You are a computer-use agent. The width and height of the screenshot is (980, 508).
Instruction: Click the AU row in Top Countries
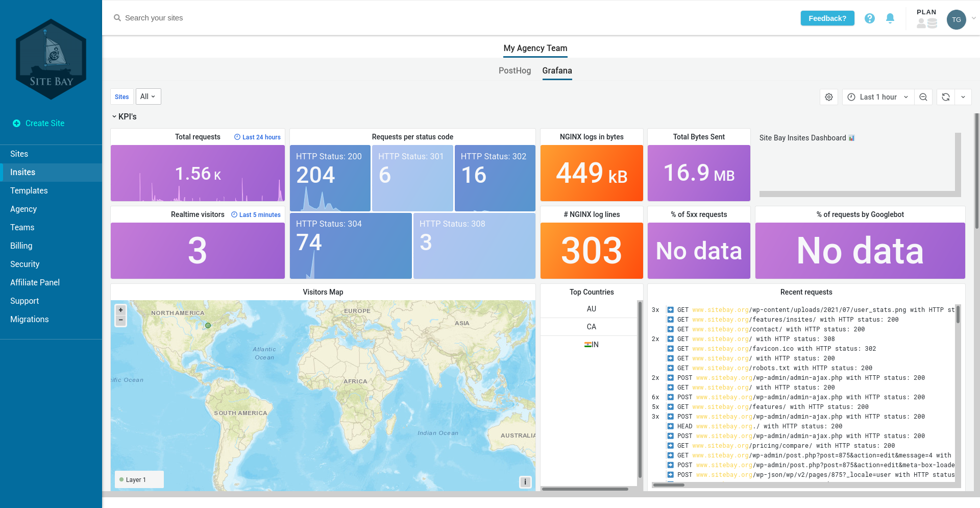[x=589, y=309]
